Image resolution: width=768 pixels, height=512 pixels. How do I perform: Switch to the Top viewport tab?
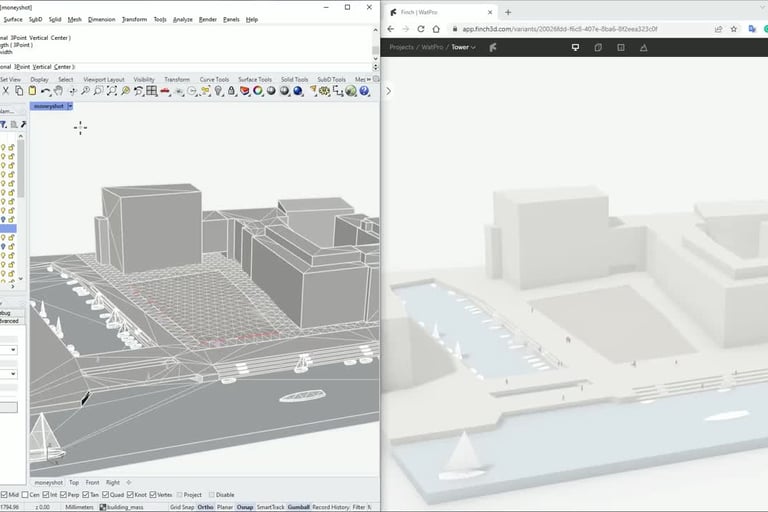point(74,483)
